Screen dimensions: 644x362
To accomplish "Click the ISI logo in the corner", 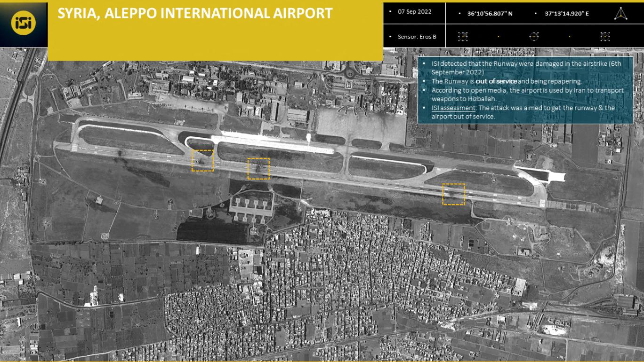I will [23, 24].
